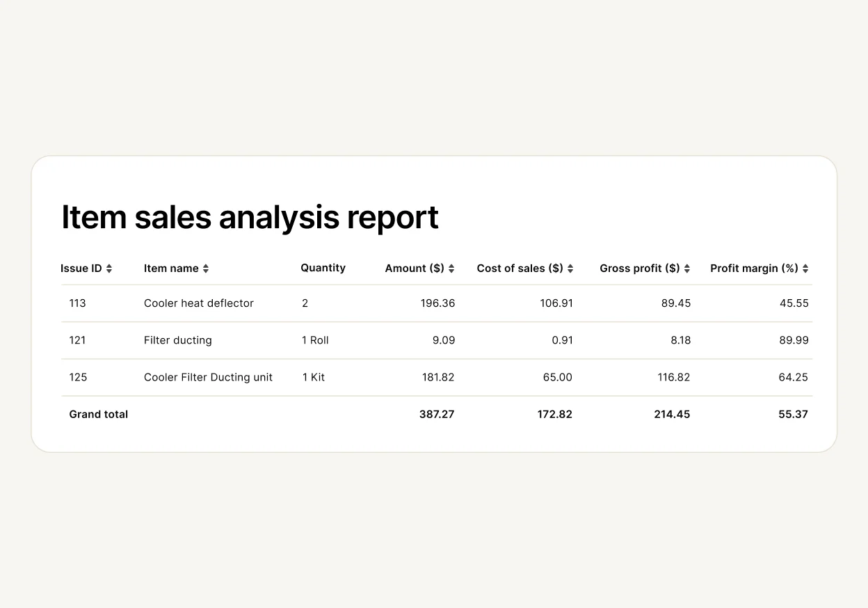Screen dimensions: 868x608
Task: Open the Gross profit sort dropdown
Action: click(688, 268)
